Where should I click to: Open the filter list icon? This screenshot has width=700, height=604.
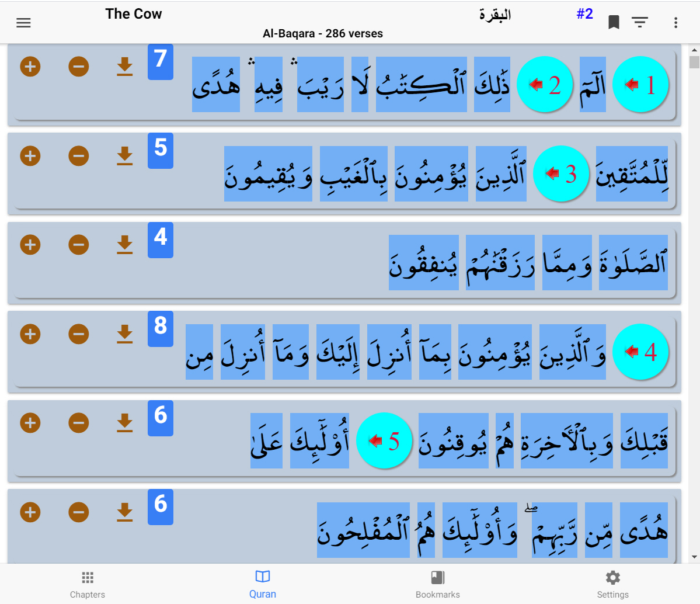tap(640, 23)
